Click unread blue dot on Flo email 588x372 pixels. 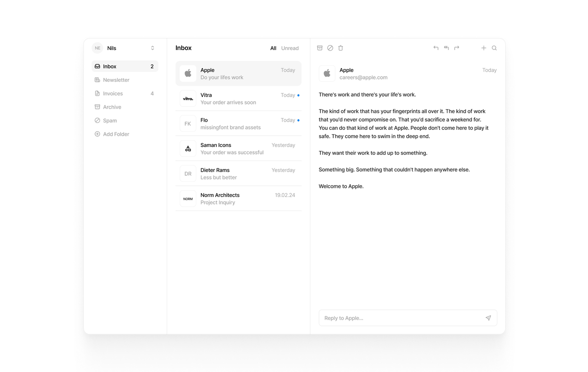point(298,120)
